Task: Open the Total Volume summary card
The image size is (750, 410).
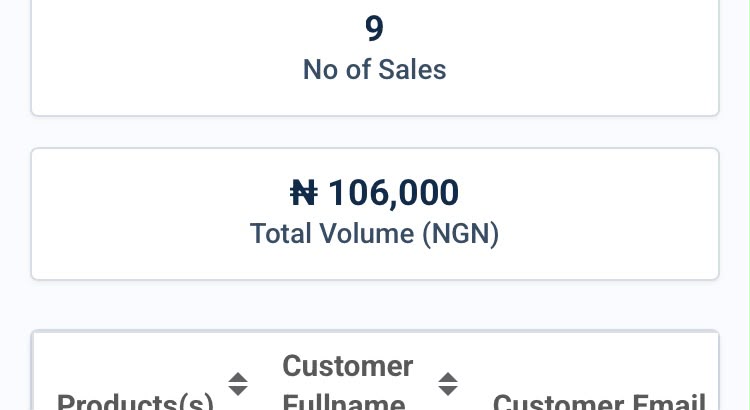Action: [375, 214]
